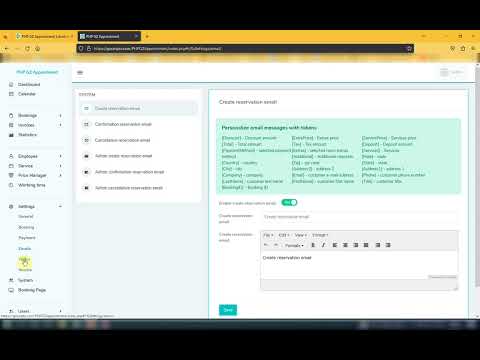Expand the Price Manager sidebar menu
The width and height of the screenshot is (480, 360).
click(60, 175)
